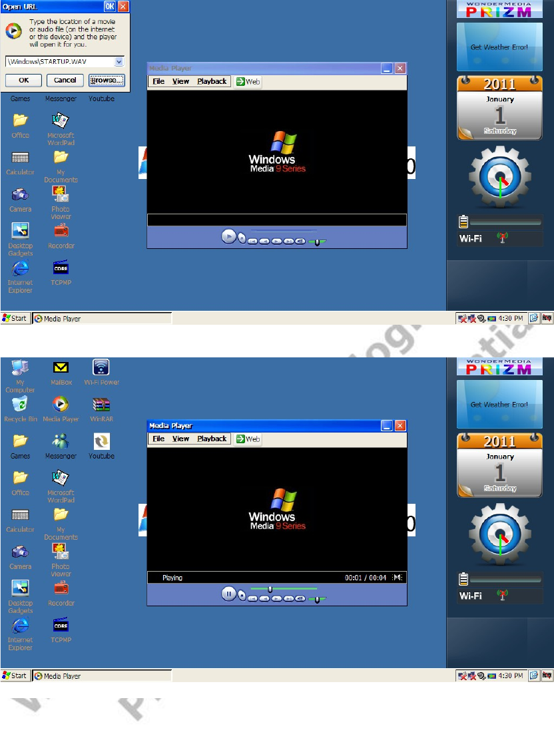Launch Recorder on the desktop with playing Media Player
Screen dimensions: 554x756
pos(61,593)
